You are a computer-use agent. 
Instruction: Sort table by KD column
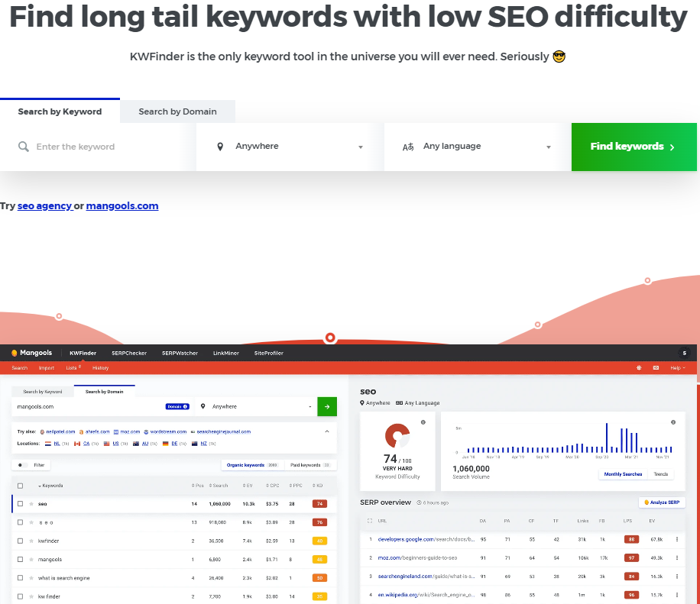tap(318, 486)
